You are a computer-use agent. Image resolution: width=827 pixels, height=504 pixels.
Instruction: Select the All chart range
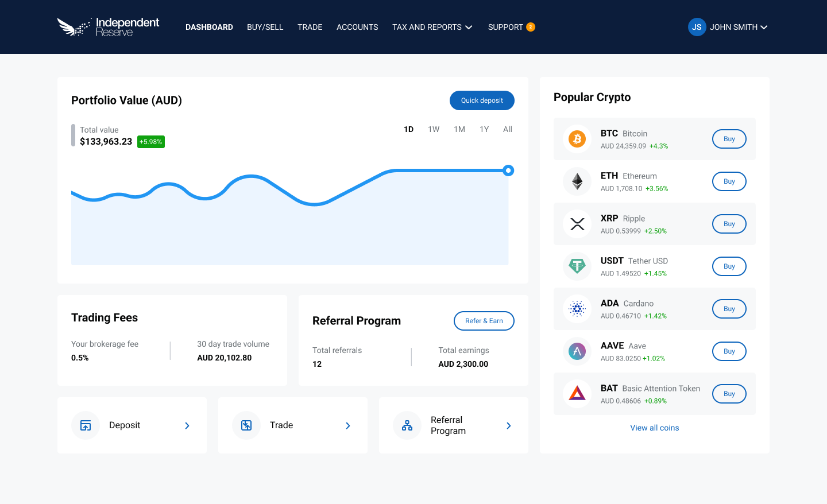click(508, 129)
